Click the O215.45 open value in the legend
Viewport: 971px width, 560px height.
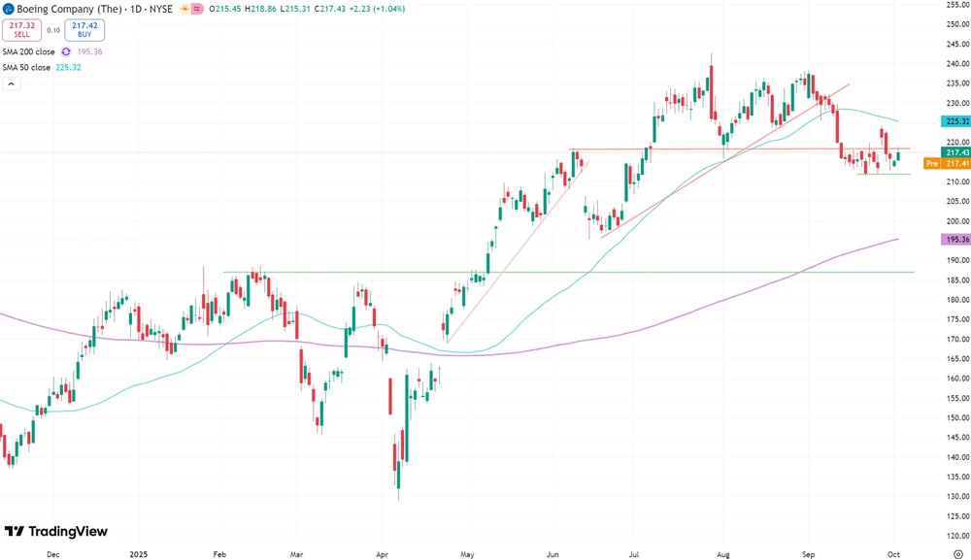pos(224,9)
